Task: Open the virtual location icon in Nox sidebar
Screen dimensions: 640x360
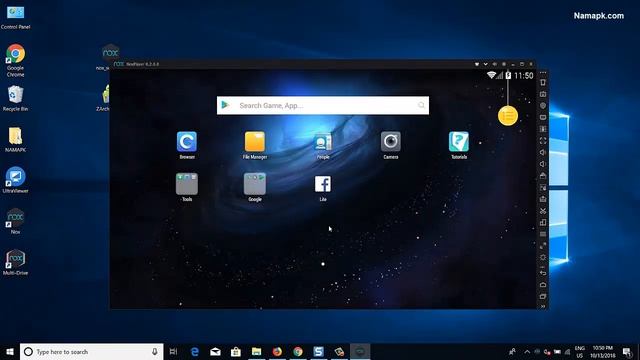Action: [x=543, y=106]
